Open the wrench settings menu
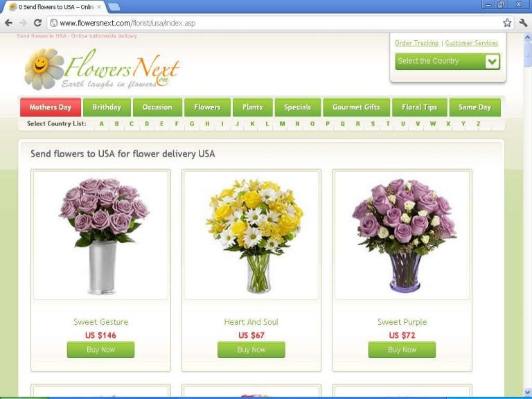Image resolution: width=532 pixels, height=399 pixels. click(522, 23)
